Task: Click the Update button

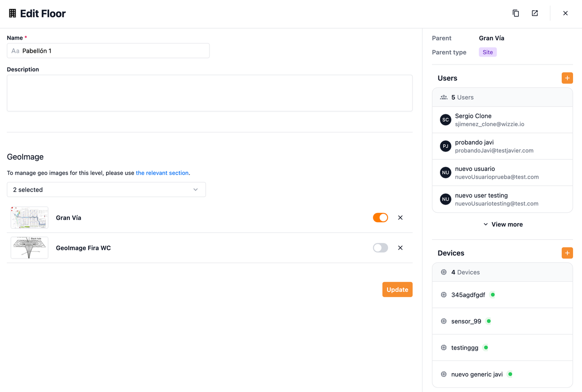Action: pyautogui.click(x=397, y=290)
